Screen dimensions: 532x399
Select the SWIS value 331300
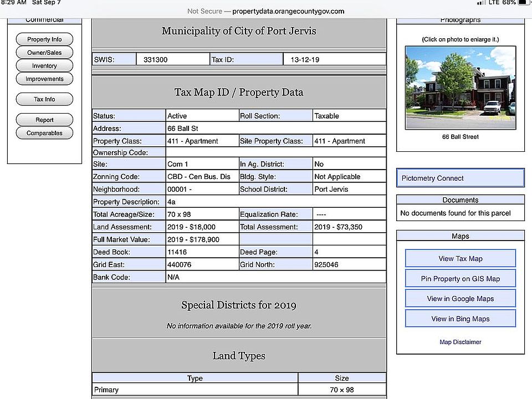tap(155, 59)
